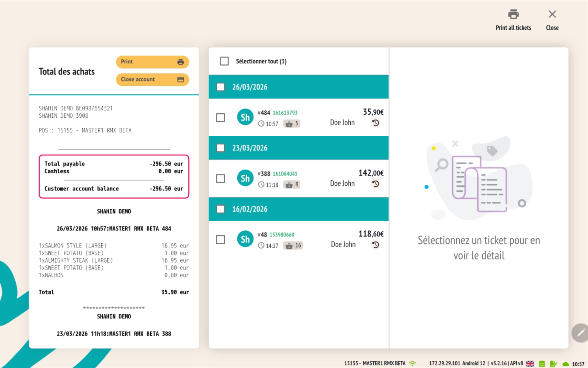Toggle the Sélectionner tout checkbox
Image resolution: width=588 pixels, height=368 pixels.
pos(224,61)
